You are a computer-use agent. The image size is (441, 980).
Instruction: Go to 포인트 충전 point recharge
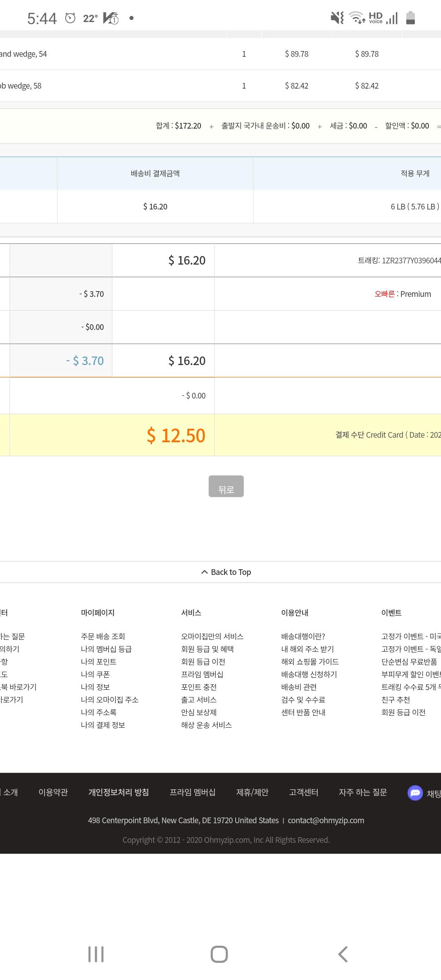click(199, 687)
